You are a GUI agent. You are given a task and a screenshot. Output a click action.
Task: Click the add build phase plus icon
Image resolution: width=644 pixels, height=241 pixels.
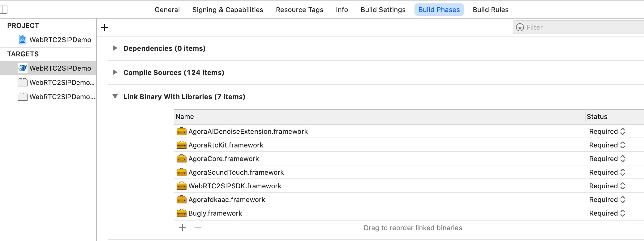coord(105,28)
